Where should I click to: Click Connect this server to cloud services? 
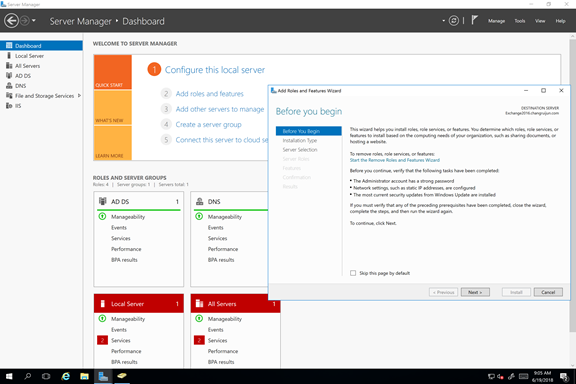click(x=222, y=140)
